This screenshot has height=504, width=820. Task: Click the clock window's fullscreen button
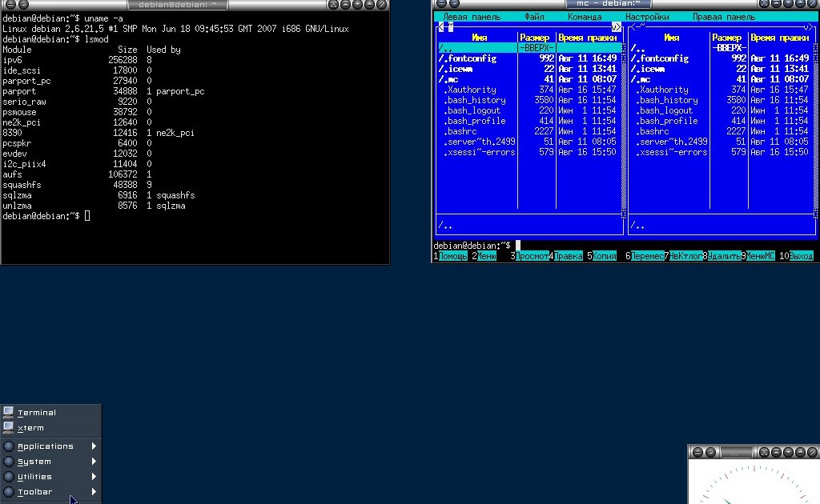tap(764, 452)
